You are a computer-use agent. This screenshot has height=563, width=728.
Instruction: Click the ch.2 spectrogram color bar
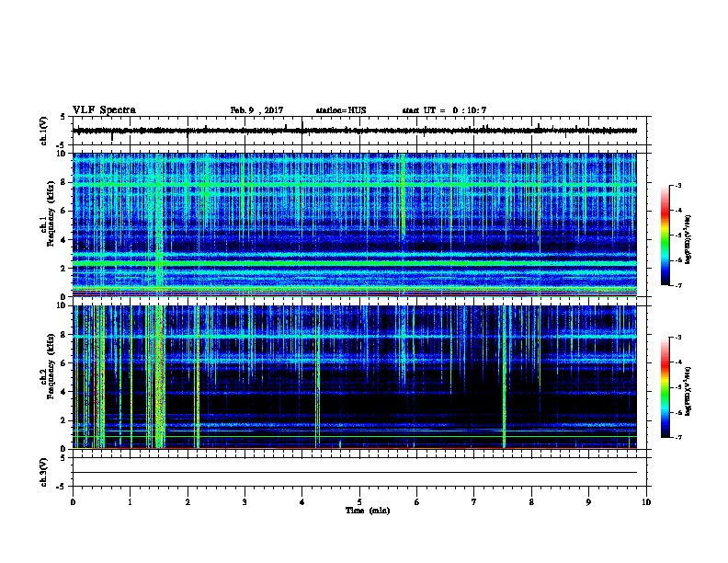[665, 387]
